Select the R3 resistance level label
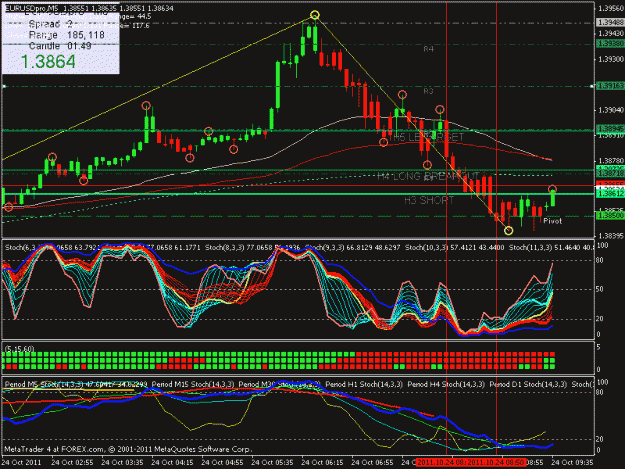Image resolution: width=625 pixels, height=469 pixels. (x=428, y=91)
